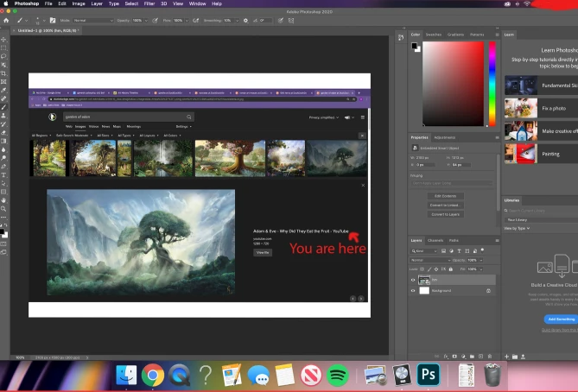This screenshot has width=578, height=392.
Task: Pick a color in the red color field
Action: (x=453, y=84)
